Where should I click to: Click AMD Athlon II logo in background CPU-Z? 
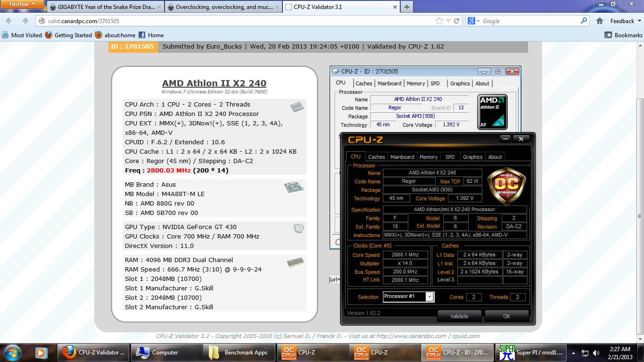click(x=493, y=112)
